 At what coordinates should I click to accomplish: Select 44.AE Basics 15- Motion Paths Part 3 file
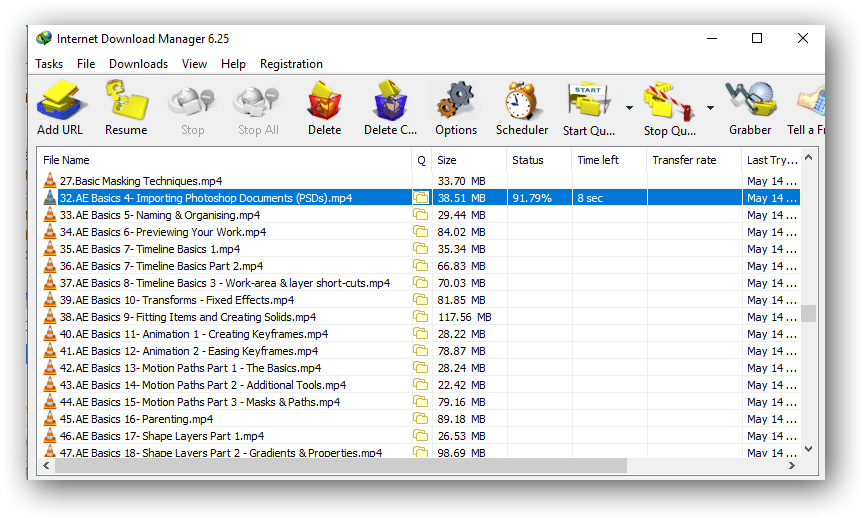200,402
